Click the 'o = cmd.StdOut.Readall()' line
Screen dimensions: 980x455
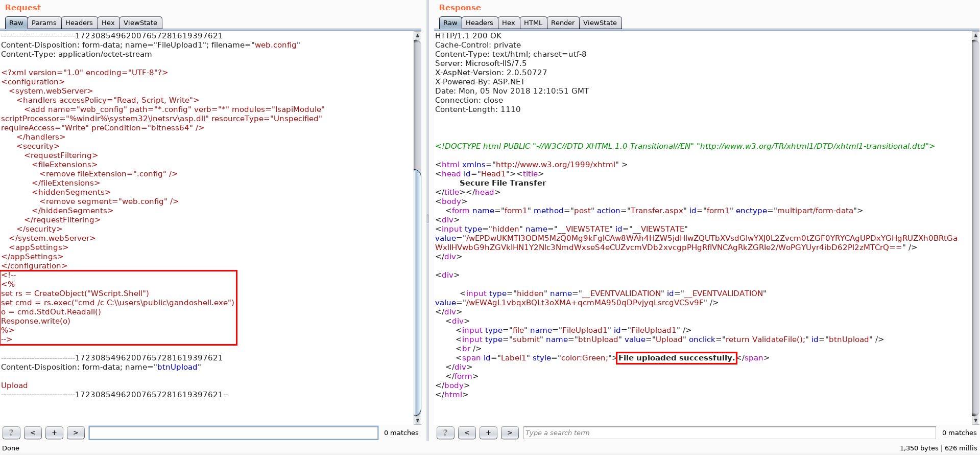(x=51, y=312)
